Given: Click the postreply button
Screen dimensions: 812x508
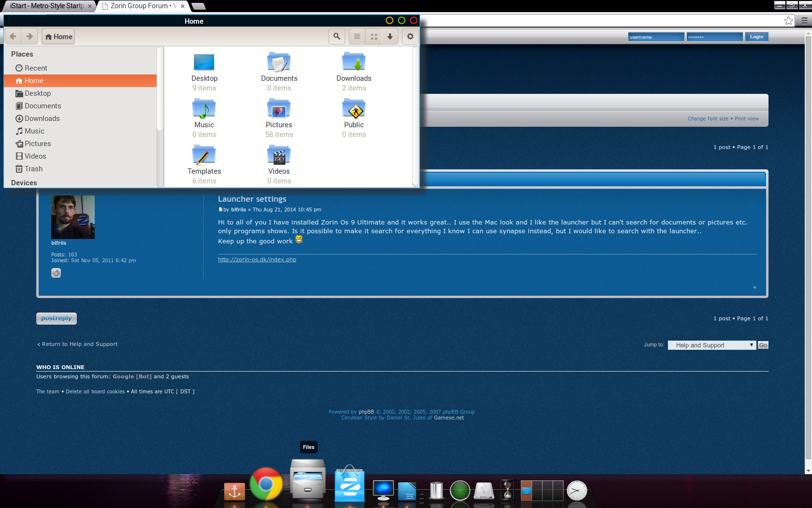Looking at the screenshot, I should point(56,318).
